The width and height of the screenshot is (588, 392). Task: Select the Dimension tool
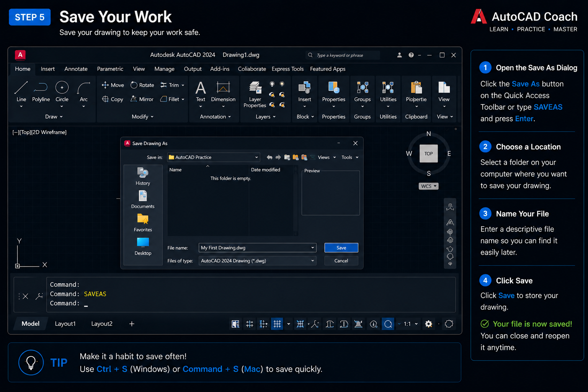pyautogui.click(x=223, y=92)
